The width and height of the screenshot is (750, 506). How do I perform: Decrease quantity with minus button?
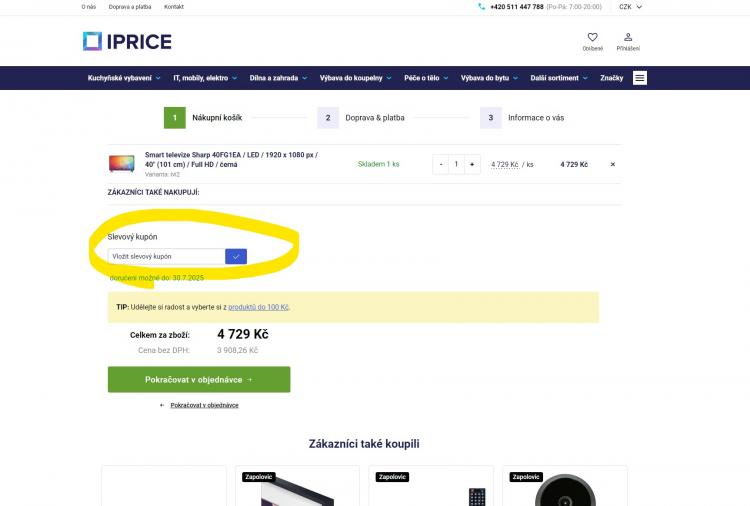pyautogui.click(x=441, y=164)
